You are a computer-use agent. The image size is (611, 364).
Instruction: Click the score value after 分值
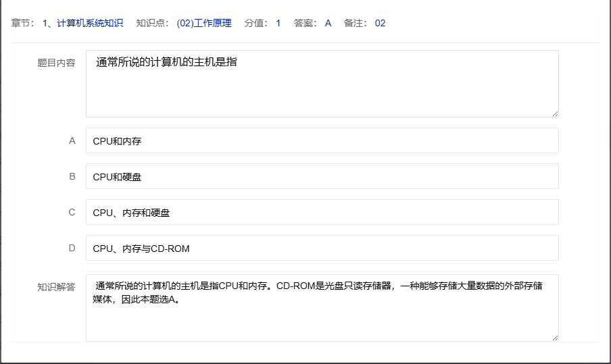278,24
